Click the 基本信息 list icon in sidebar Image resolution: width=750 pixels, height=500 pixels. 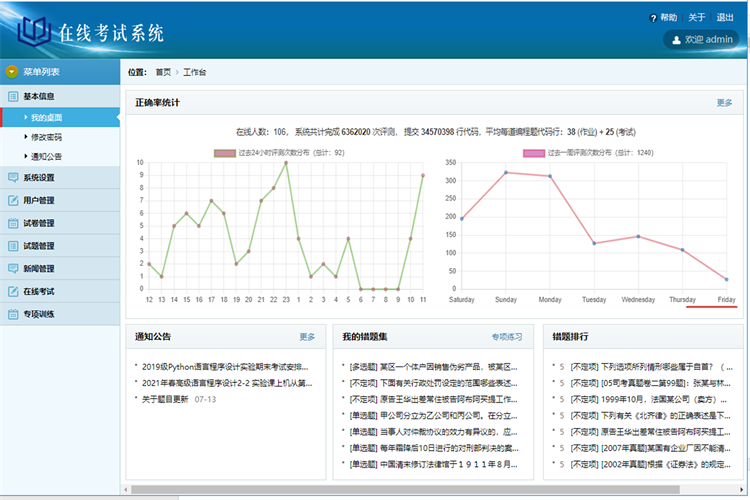tap(13, 97)
